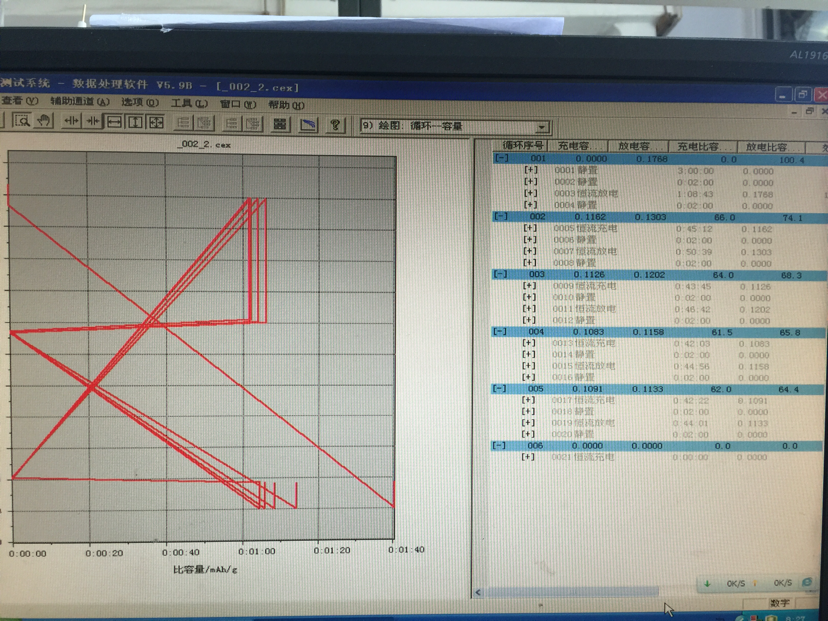Image resolution: width=828 pixels, height=621 pixels.
Task: Click the 0:45:12 duration cell
Action: (694, 229)
